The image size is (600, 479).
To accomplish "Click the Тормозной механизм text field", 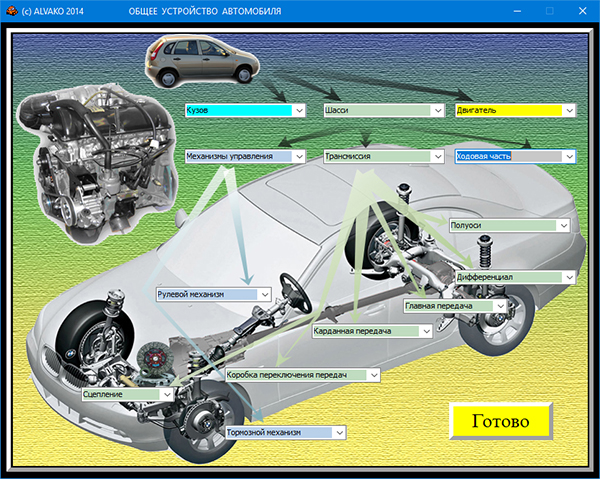I will coord(280,433).
